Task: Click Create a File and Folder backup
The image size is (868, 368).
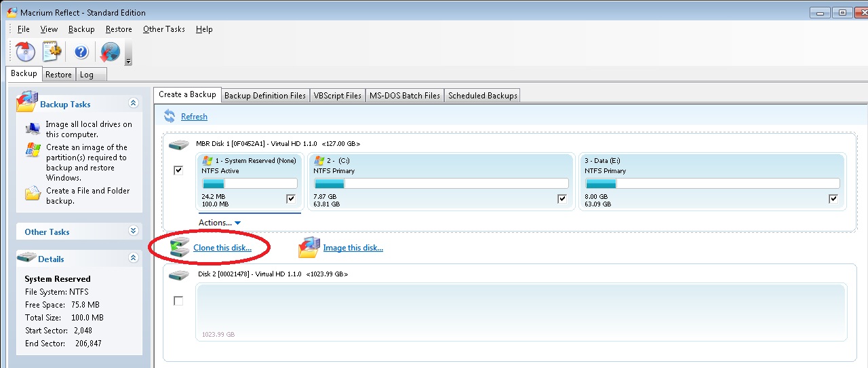Action: coord(88,196)
